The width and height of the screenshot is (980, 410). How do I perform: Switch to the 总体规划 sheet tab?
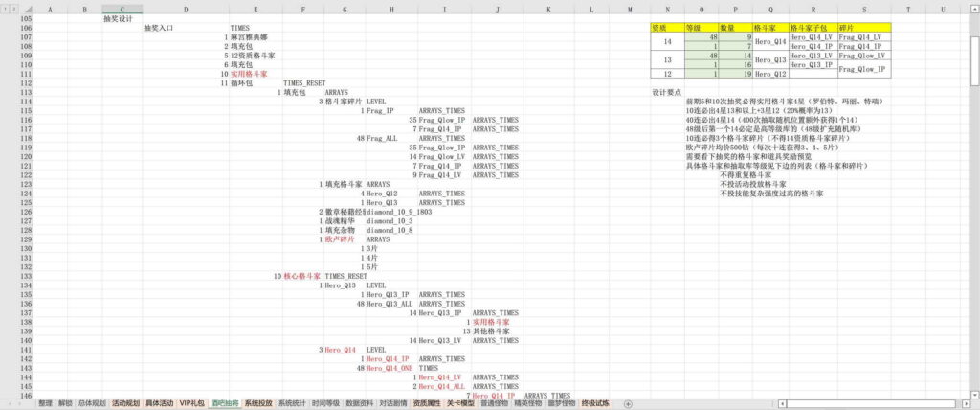(x=93, y=404)
